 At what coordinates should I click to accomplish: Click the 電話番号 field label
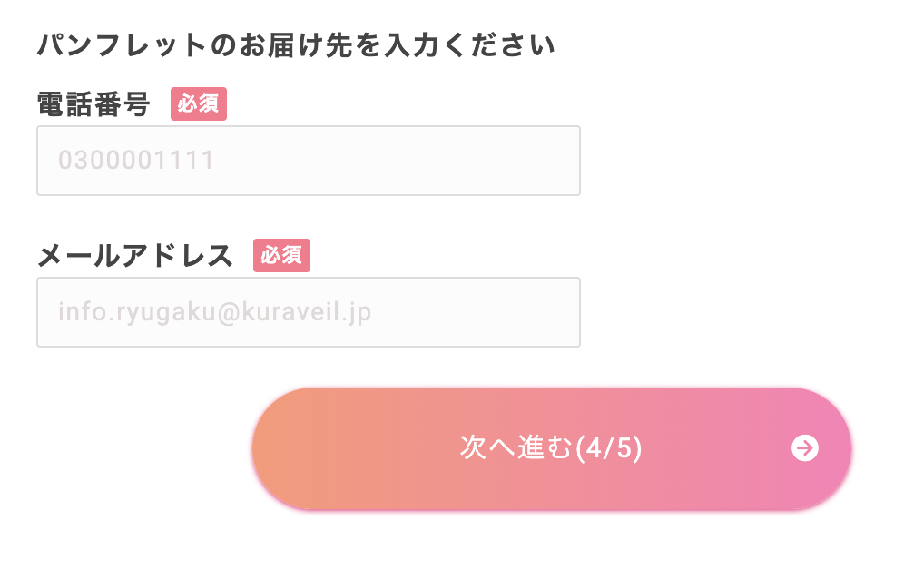click(x=93, y=104)
